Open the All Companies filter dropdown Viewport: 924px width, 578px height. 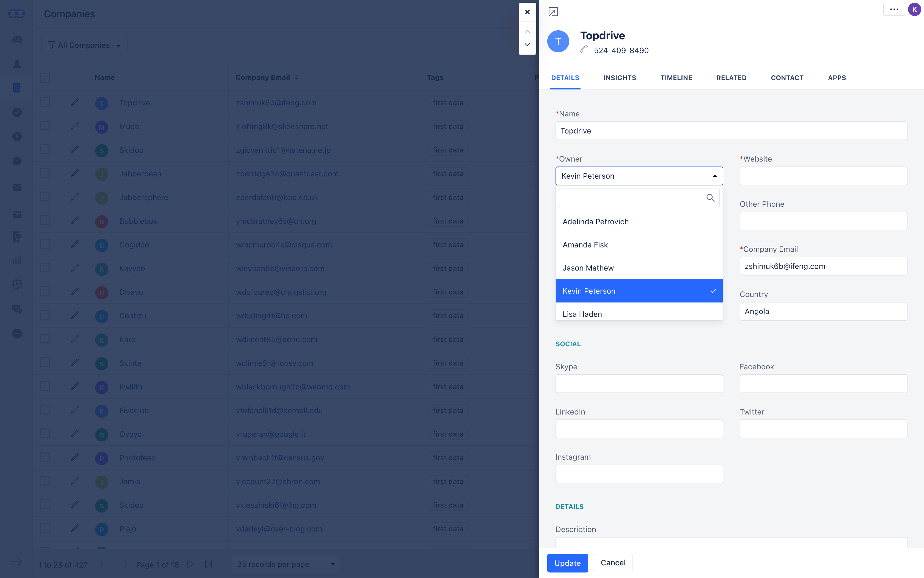[x=84, y=45]
